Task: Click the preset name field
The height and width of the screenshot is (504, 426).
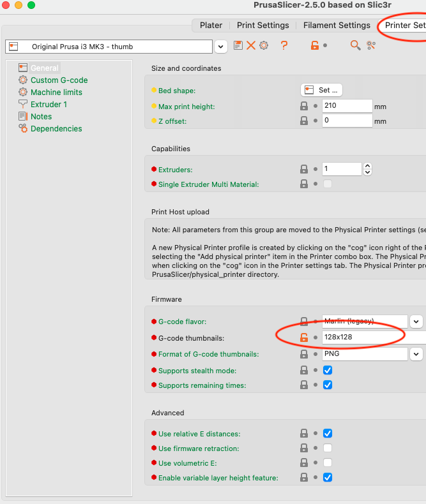Action: tap(109, 47)
